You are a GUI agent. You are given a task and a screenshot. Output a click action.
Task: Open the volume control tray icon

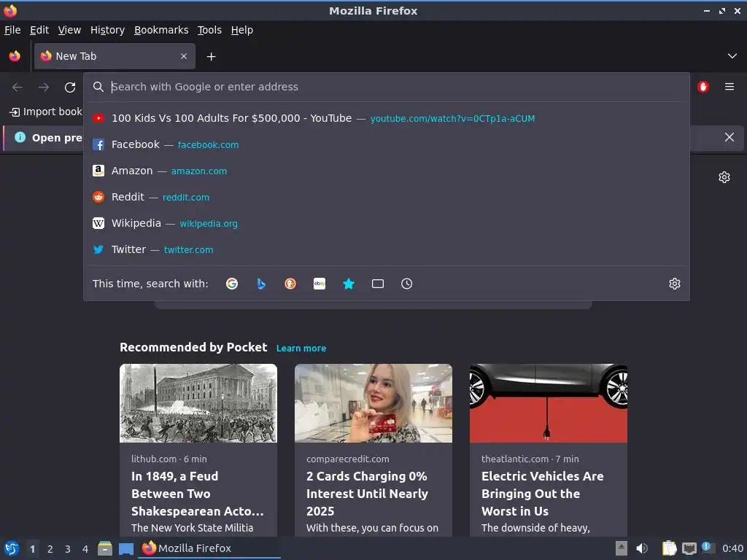click(642, 548)
